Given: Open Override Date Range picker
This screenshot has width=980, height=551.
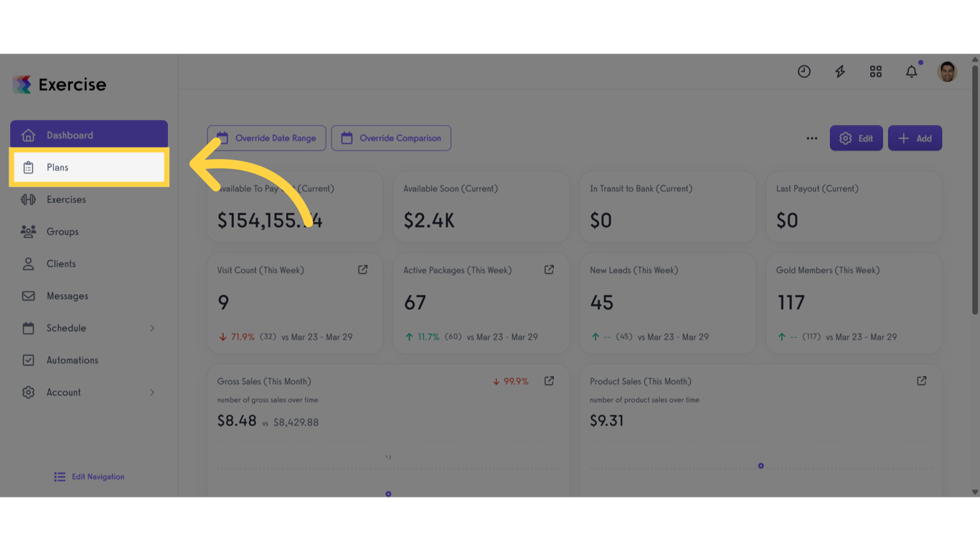Looking at the screenshot, I should (267, 138).
